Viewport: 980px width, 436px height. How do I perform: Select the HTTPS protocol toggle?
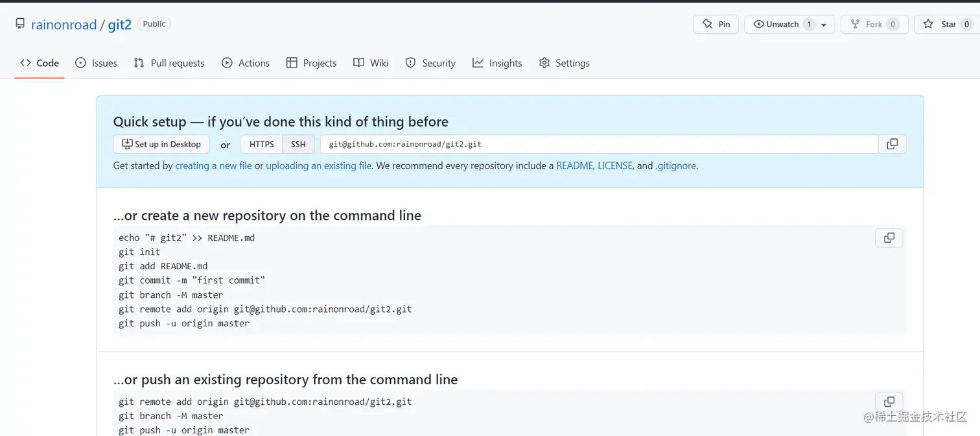262,144
